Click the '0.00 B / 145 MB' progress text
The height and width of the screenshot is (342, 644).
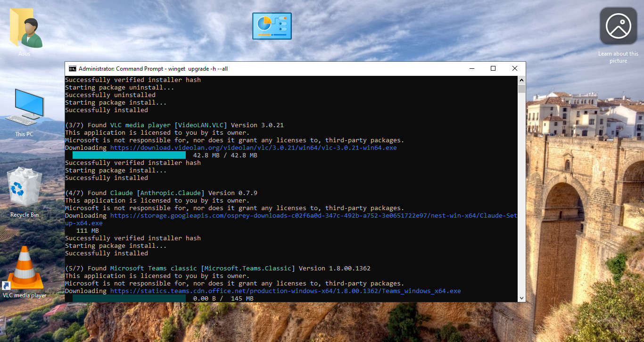[x=223, y=298]
